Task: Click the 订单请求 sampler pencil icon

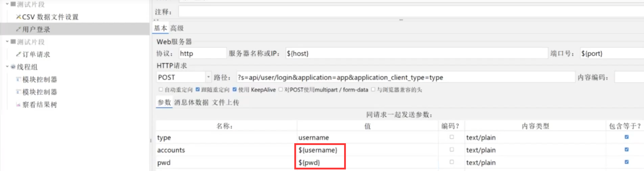Action: point(18,54)
